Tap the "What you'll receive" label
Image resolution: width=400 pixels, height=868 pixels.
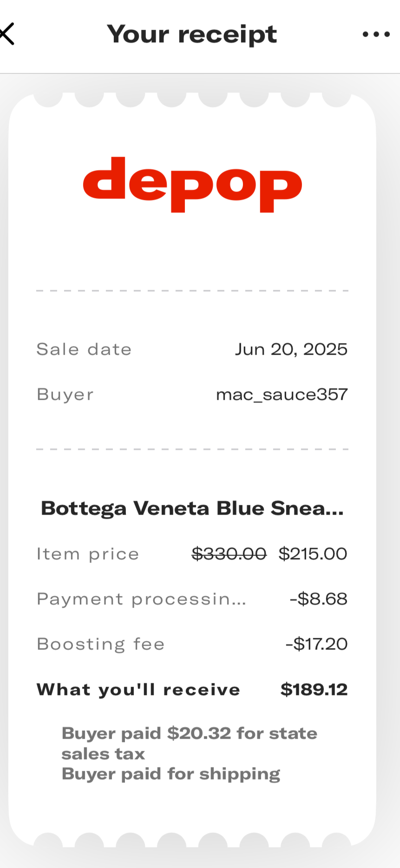[x=138, y=689]
